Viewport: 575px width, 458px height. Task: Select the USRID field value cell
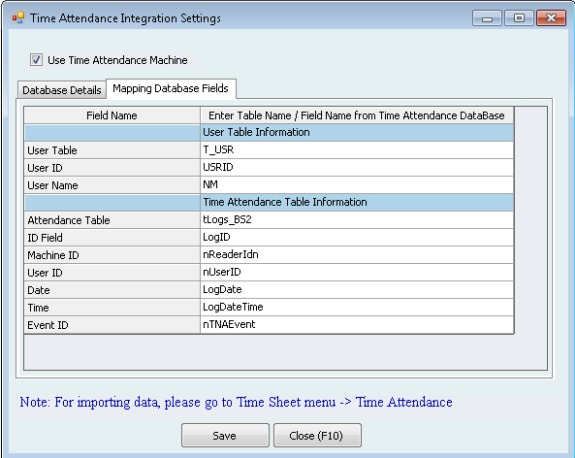point(357,168)
